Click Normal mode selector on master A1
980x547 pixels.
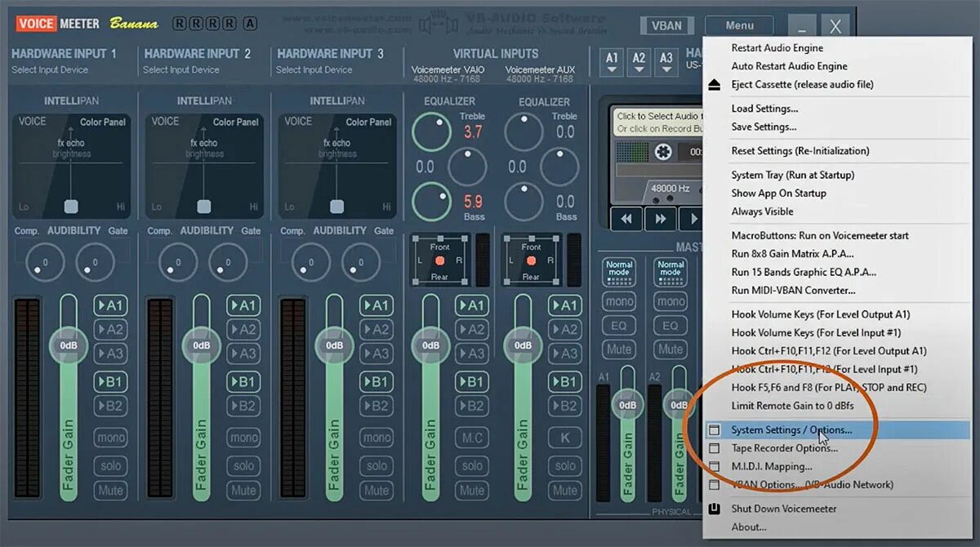[619, 272]
